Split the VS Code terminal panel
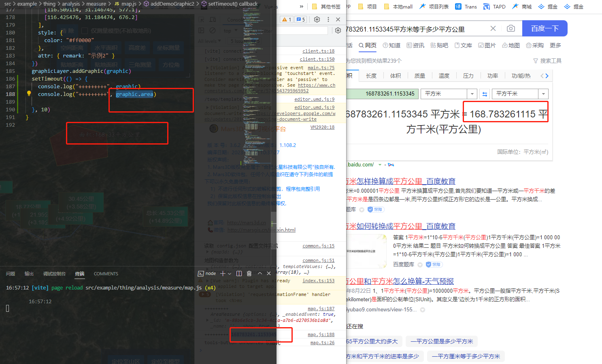Viewport: 602px width, 364px height. point(239,274)
